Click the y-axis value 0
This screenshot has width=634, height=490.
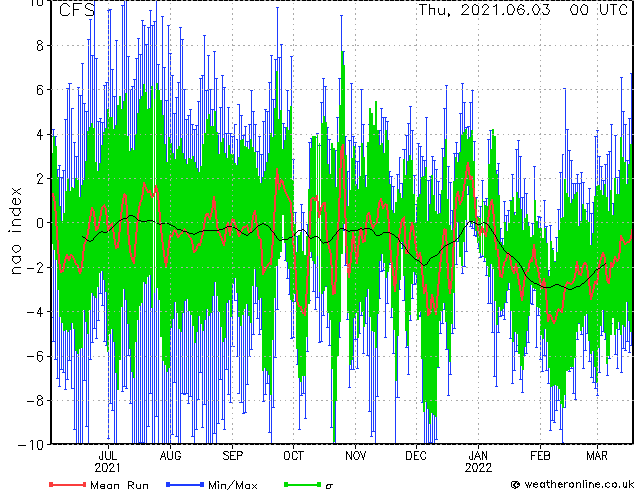pos(40,223)
